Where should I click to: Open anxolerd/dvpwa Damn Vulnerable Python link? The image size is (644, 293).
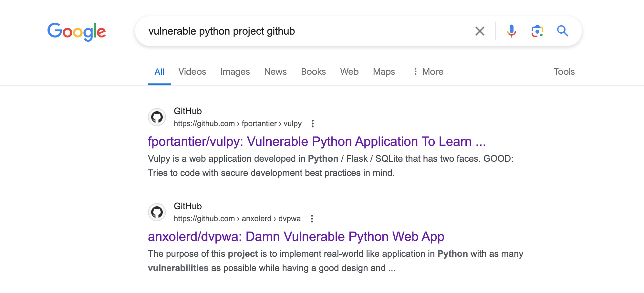[x=296, y=237]
